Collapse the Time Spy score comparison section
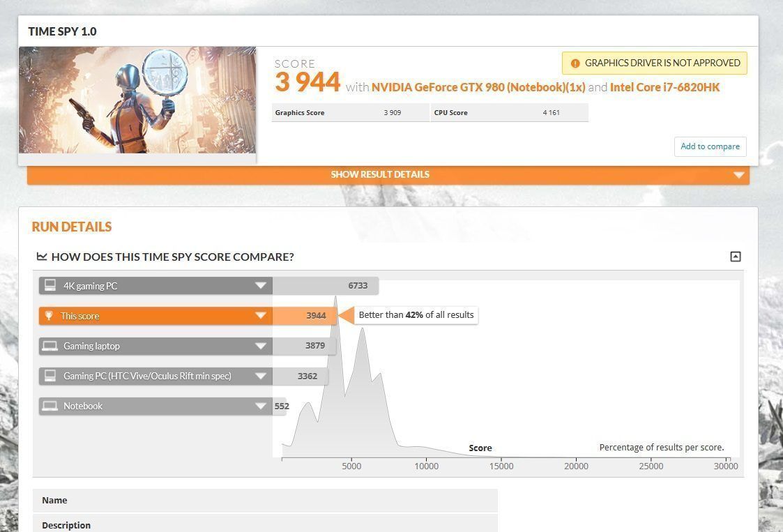This screenshot has height=532, width=783. pos(735,257)
